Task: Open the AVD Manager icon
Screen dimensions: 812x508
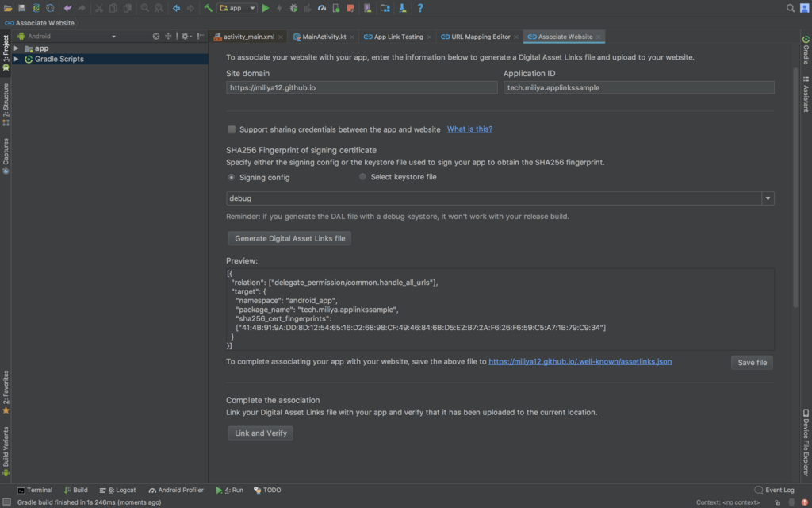Action: (x=368, y=8)
